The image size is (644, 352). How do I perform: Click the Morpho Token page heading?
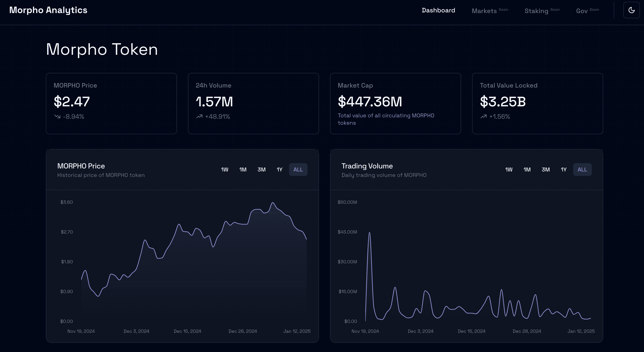(x=102, y=49)
